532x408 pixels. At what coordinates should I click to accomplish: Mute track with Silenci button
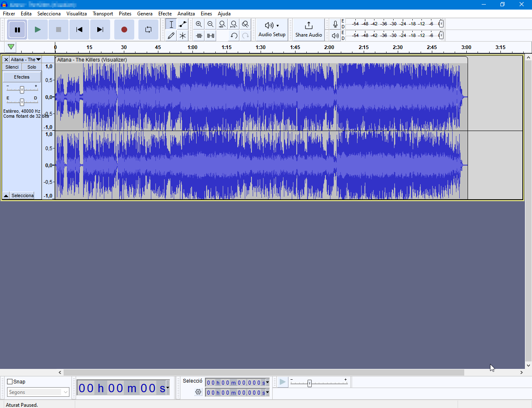point(12,67)
